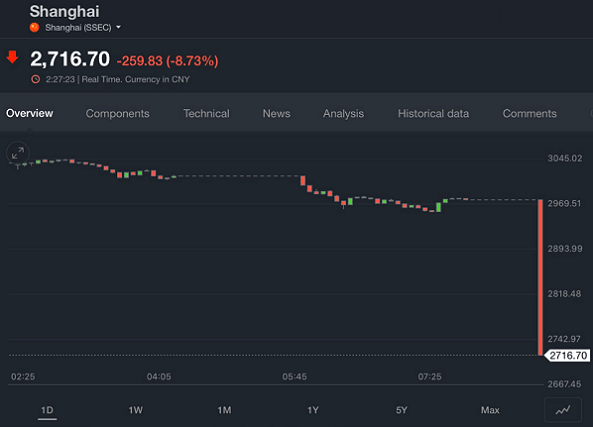Expand chart to fullscreen with arrows icon

[x=18, y=153]
